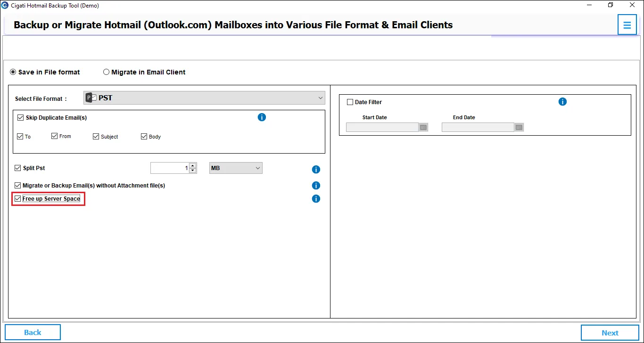The image size is (644, 343).
Task: Close the Cigati Hotmail Backup Tool window
Action: (x=633, y=5)
